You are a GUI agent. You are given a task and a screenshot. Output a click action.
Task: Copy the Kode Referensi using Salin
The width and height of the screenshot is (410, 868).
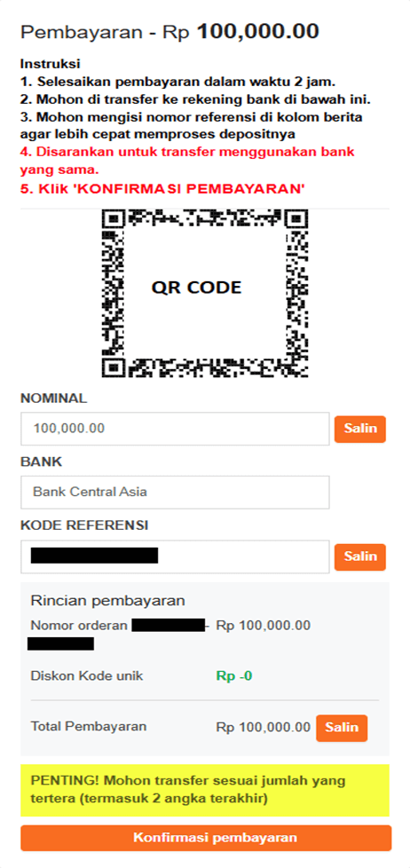pyautogui.click(x=359, y=556)
